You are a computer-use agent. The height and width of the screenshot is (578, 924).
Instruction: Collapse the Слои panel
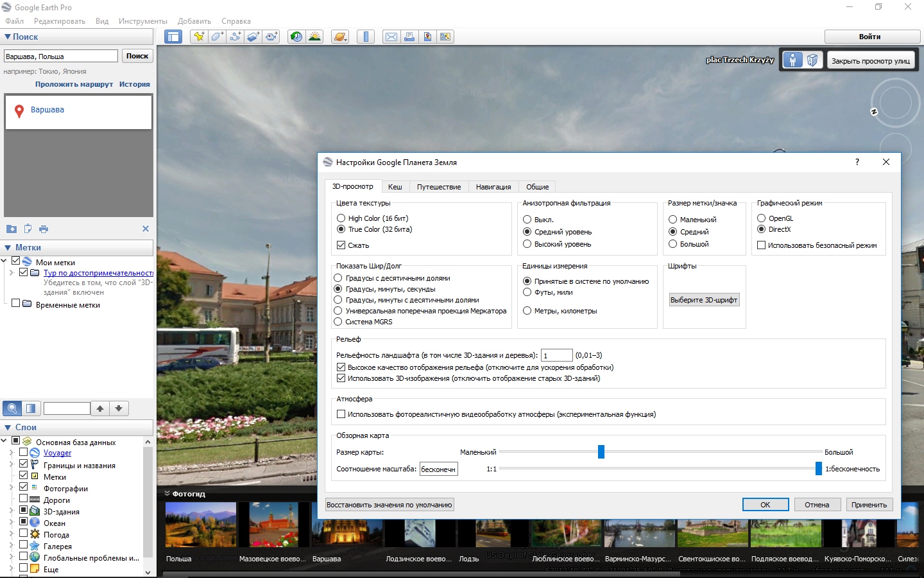8,427
